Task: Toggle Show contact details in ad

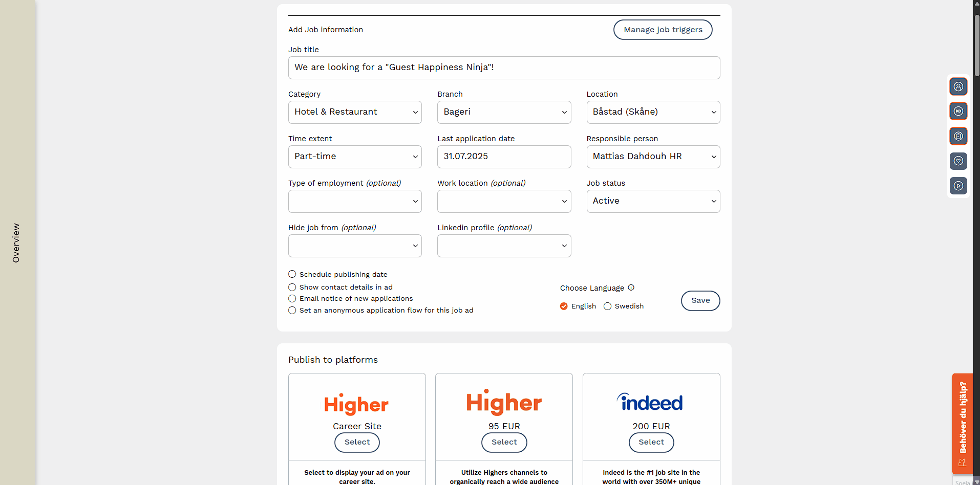Action: coord(292,287)
